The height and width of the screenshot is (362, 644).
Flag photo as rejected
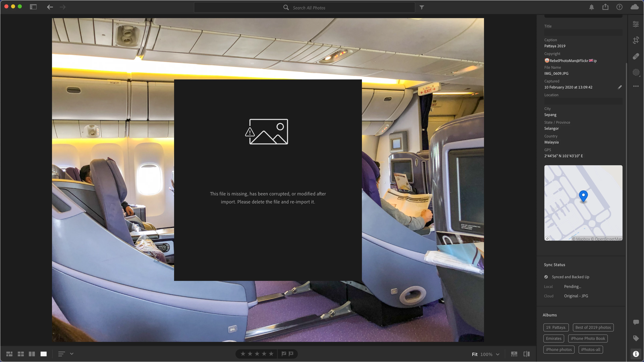coord(291,353)
